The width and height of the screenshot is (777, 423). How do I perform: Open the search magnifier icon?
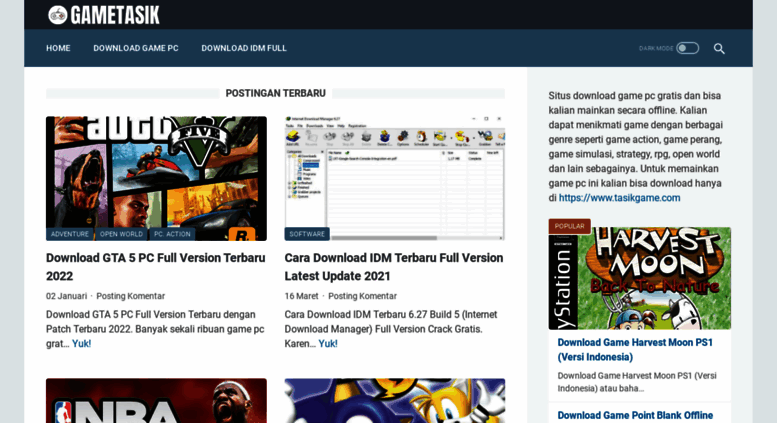click(718, 48)
